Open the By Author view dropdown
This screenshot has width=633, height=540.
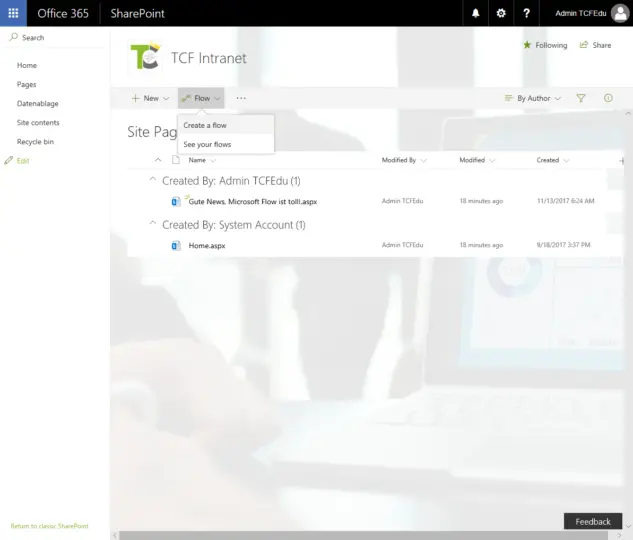[x=533, y=98]
